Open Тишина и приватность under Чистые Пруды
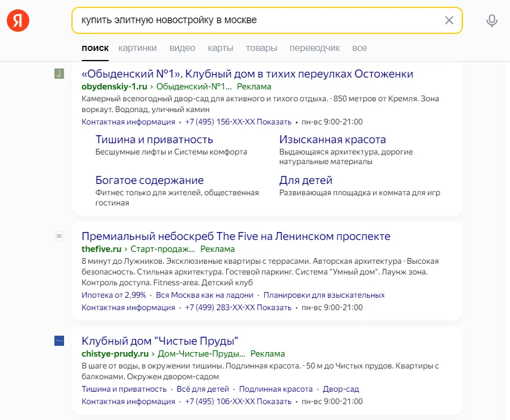510x420 pixels. click(124, 389)
